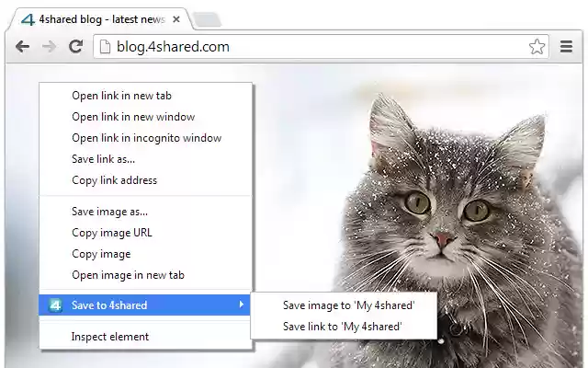The height and width of the screenshot is (368, 588).
Task: Close the 4shared blog tab
Action: click(x=176, y=19)
